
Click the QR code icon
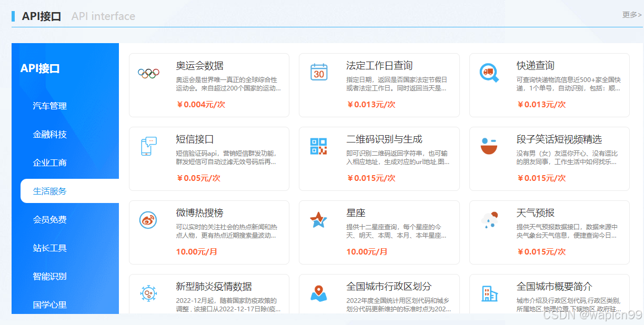click(x=319, y=146)
